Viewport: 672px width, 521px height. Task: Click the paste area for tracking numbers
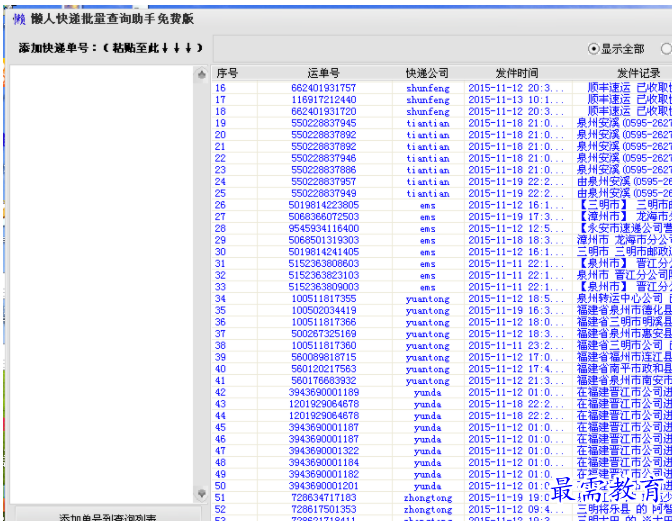(x=102, y=284)
